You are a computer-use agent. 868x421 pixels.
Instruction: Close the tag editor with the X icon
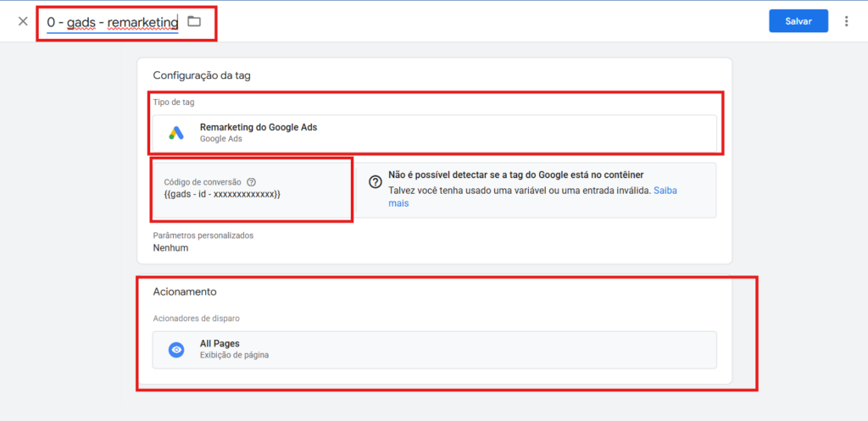[23, 21]
